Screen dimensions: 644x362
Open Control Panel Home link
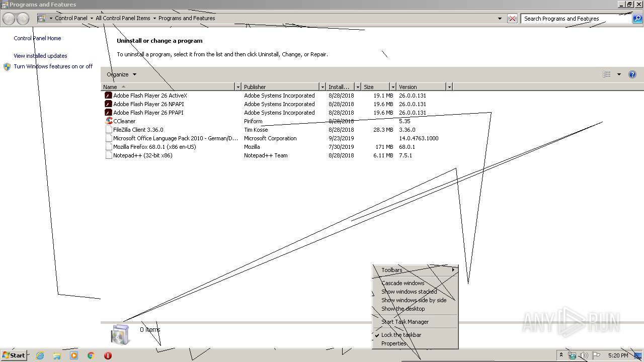click(x=37, y=38)
